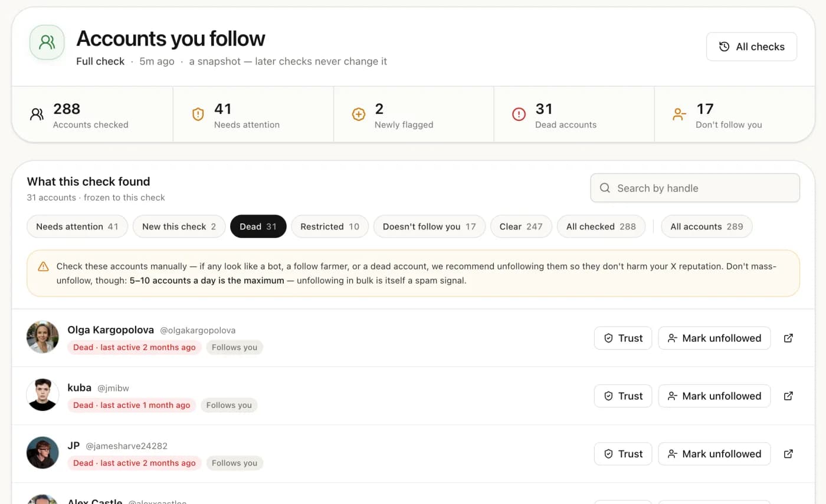This screenshot has height=504, width=826.
Task: Click the Newly flagged plus badge icon
Action: (359, 114)
